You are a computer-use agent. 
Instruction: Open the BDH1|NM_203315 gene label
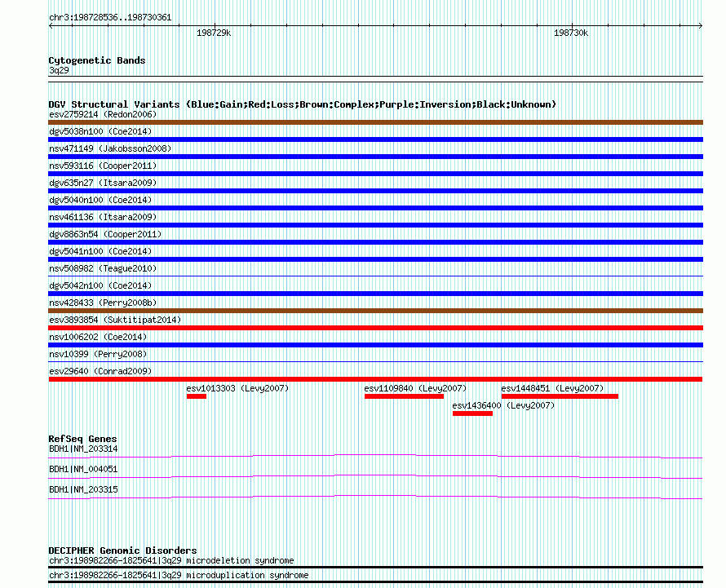[x=83, y=490]
